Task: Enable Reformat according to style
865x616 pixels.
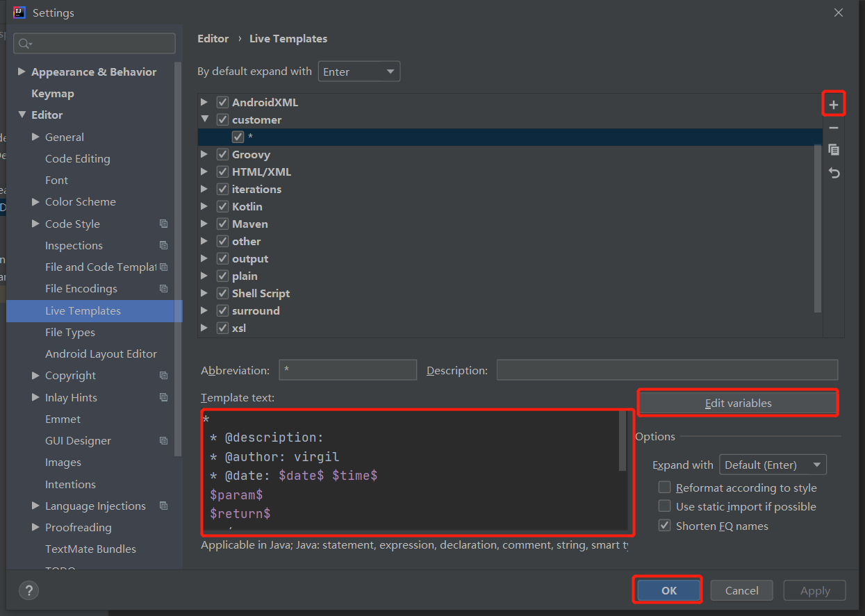Action: (664, 487)
